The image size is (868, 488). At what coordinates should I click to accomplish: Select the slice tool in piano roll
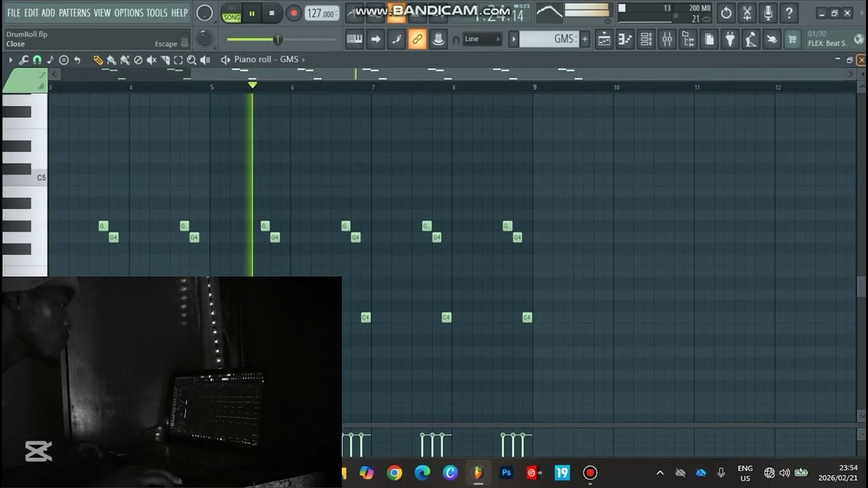(165, 60)
